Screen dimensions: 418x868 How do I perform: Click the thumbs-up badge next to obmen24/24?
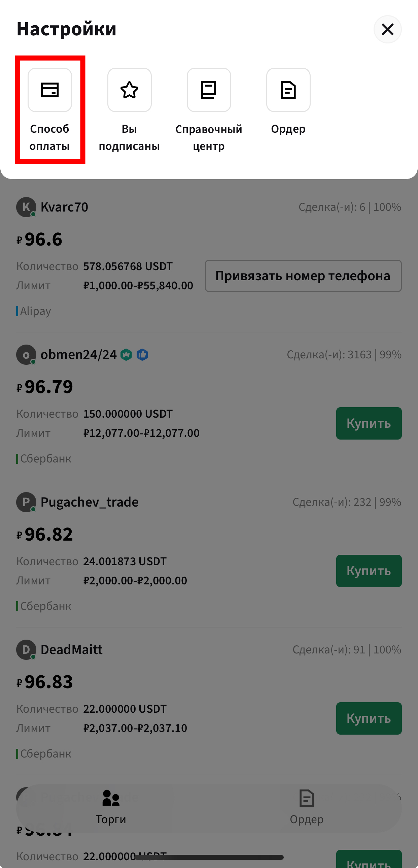[142, 354]
